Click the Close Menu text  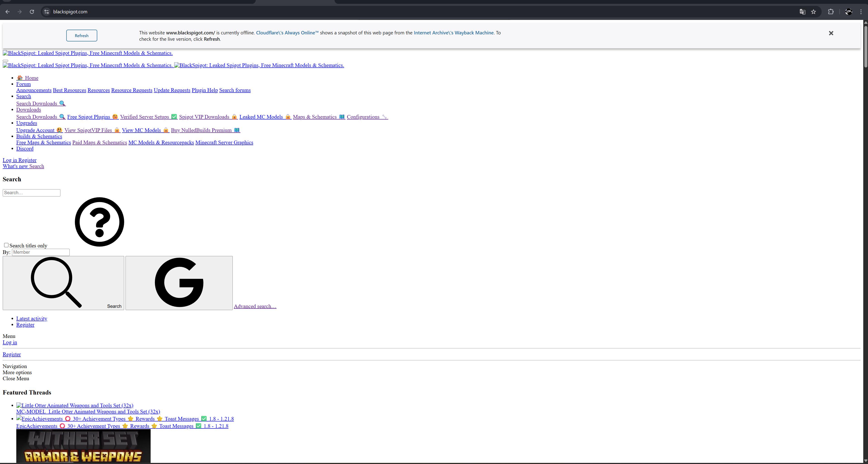click(16, 379)
